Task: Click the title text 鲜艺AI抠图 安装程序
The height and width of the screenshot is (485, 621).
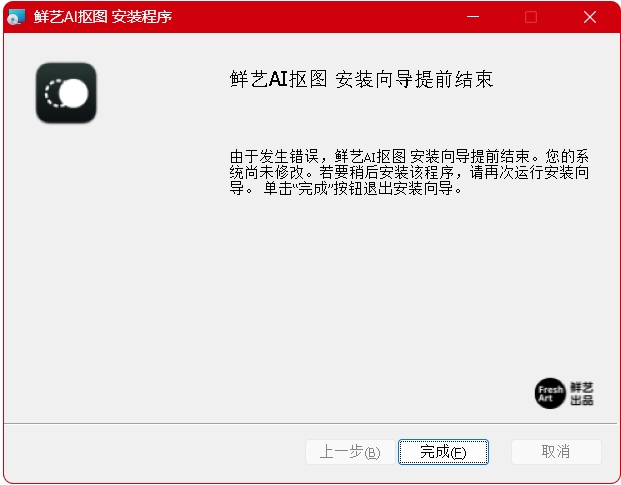Action: point(103,17)
